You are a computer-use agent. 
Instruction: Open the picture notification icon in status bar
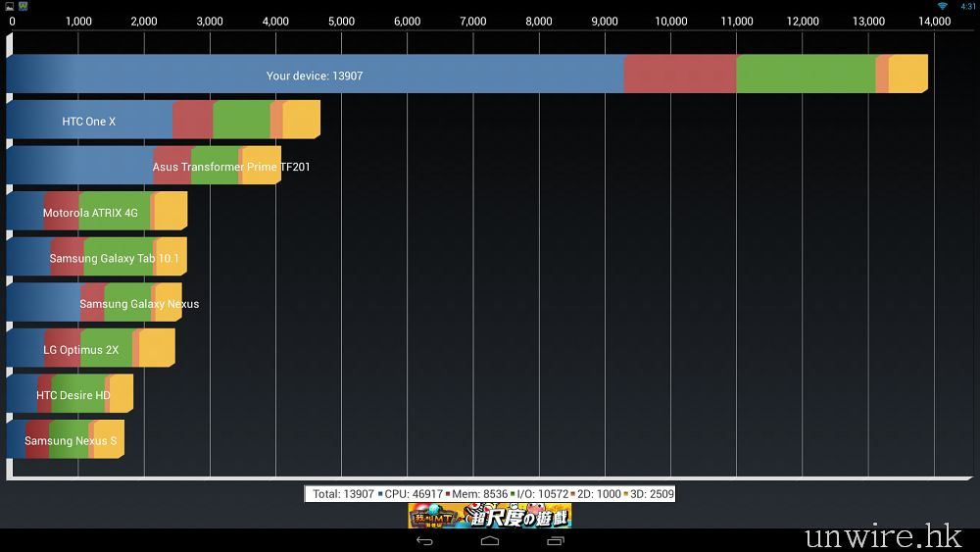pyautogui.click(x=8, y=6)
